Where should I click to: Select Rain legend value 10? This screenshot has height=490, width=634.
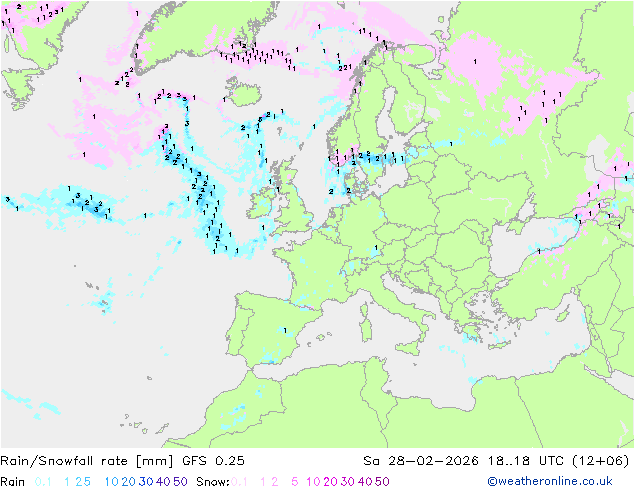click(x=112, y=482)
